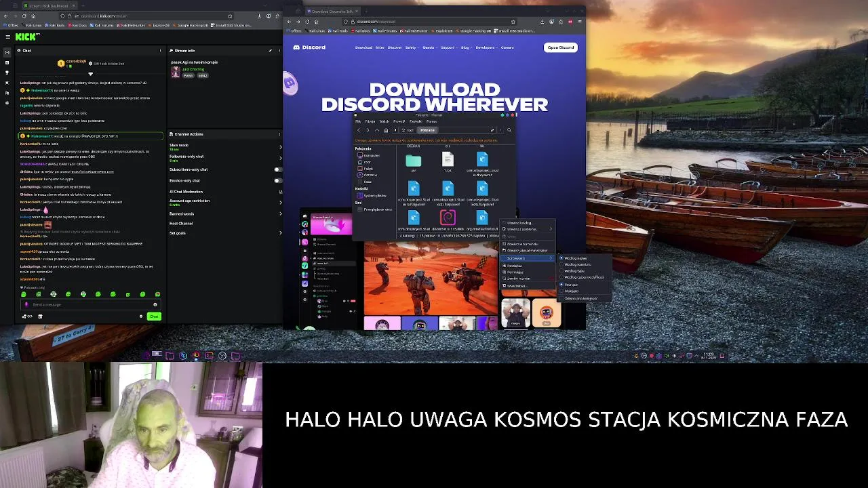
Task: Open the Widok menu in Thunar
Action: click(384, 121)
